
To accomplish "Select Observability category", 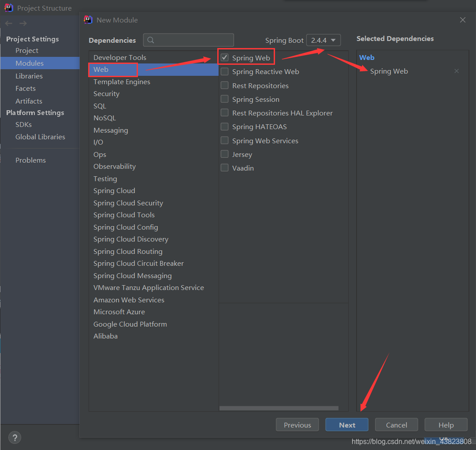I will (154, 167).
